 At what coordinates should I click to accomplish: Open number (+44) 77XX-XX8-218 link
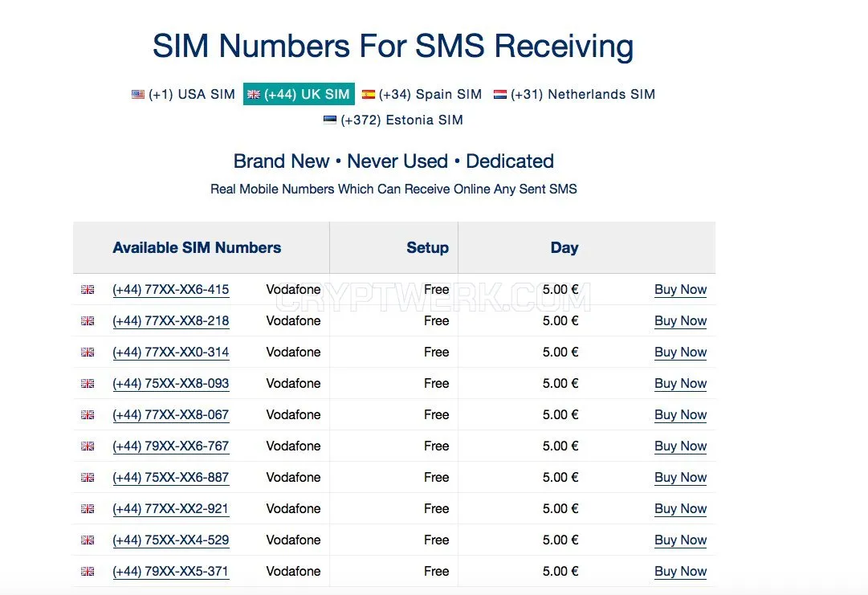pos(171,321)
